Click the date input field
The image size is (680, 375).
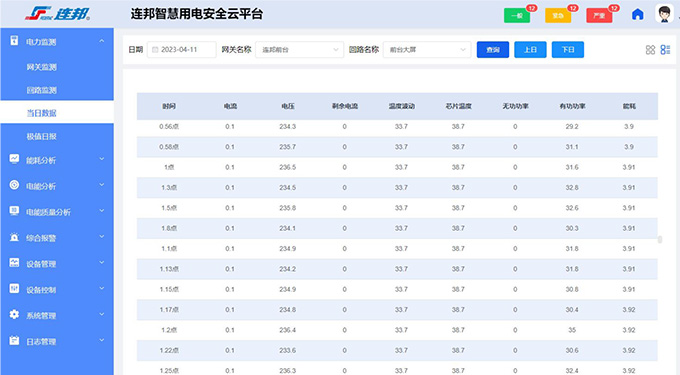[182, 50]
